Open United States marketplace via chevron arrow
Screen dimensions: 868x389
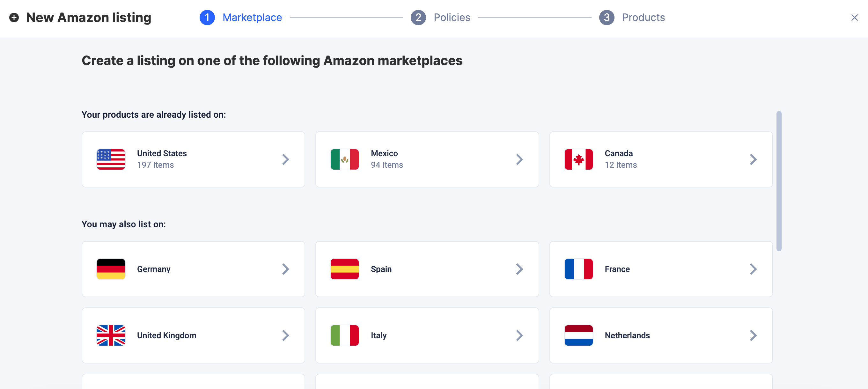click(285, 159)
